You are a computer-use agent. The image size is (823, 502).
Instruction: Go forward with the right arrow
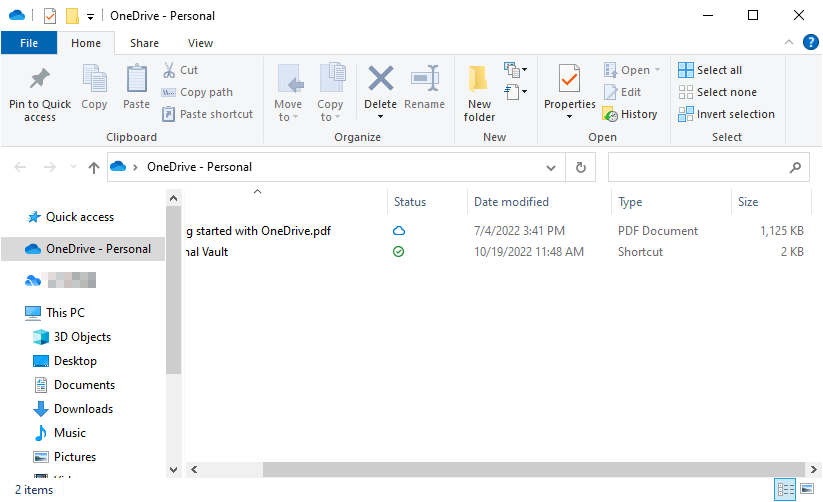pyautogui.click(x=49, y=167)
